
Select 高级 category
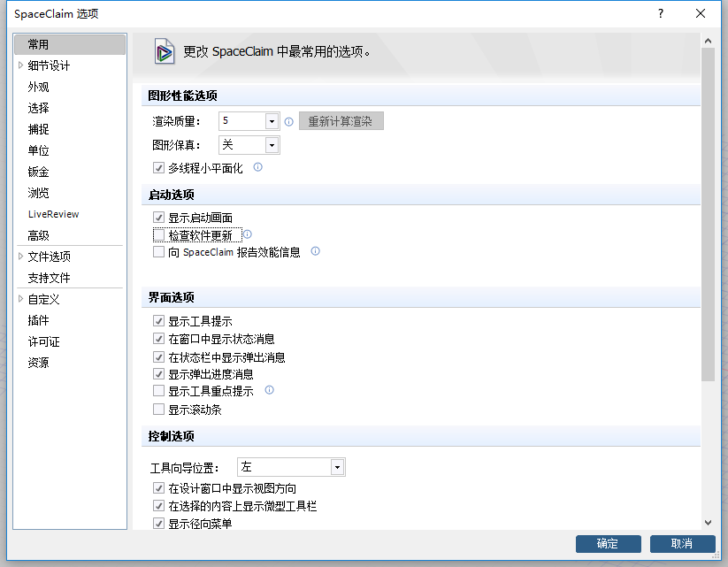pyautogui.click(x=38, y=235)
